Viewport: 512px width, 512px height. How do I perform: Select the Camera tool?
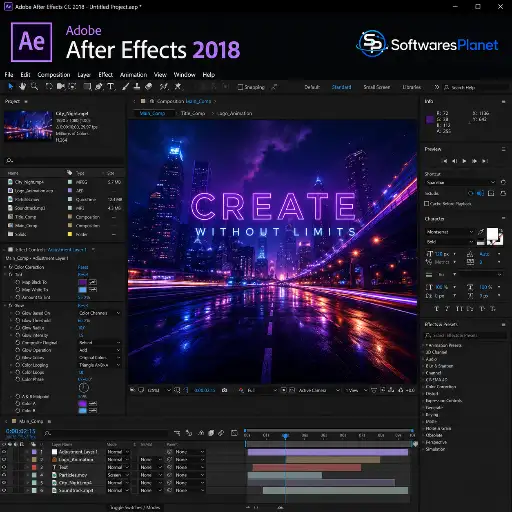tap(61, 87)
